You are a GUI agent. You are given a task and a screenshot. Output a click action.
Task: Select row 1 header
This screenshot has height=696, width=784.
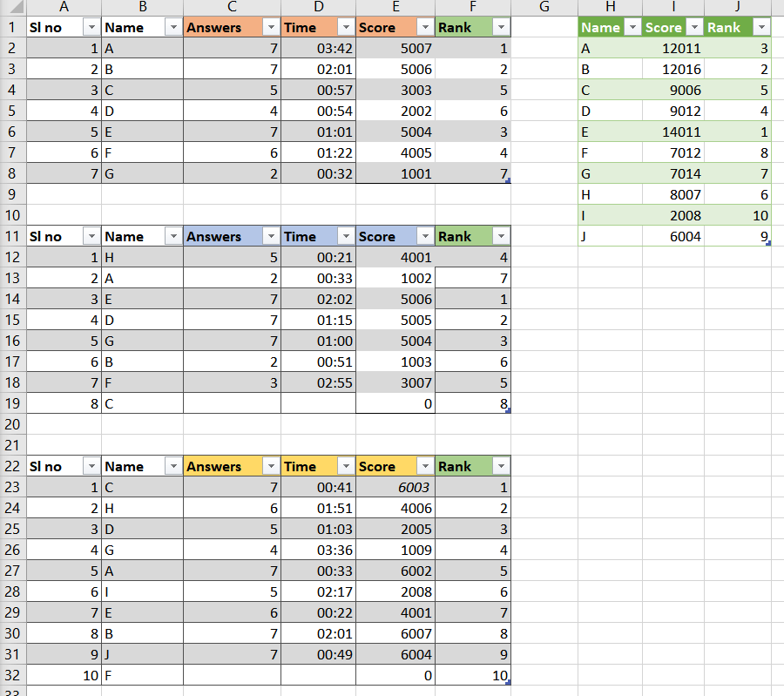(x=13, y=27)
